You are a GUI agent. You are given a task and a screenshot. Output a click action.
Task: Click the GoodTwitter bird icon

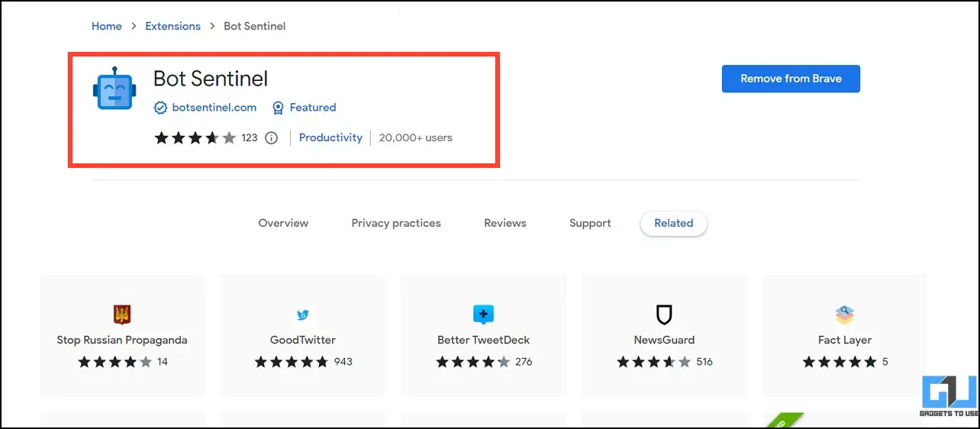302,314
